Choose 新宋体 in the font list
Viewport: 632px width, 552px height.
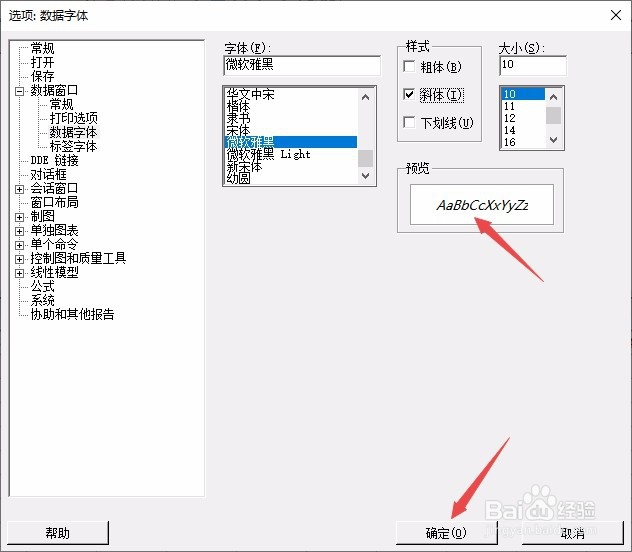pos(291,166)
